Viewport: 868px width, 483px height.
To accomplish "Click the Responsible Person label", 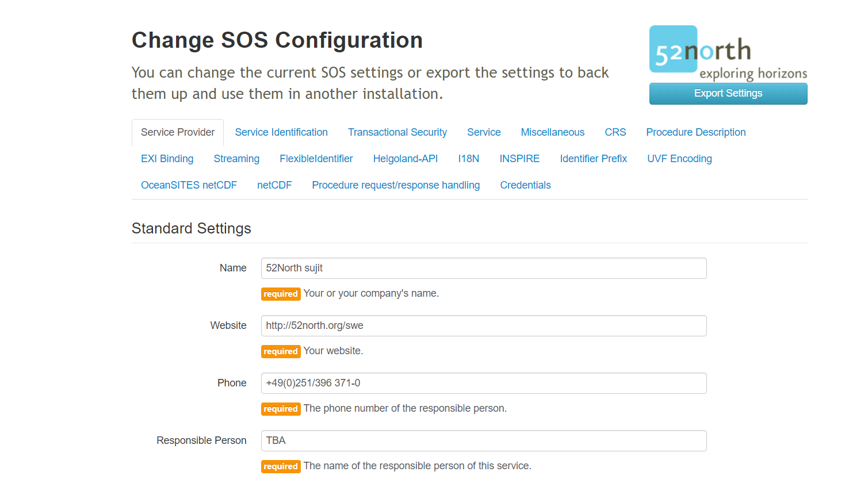I will coord(201,440).
